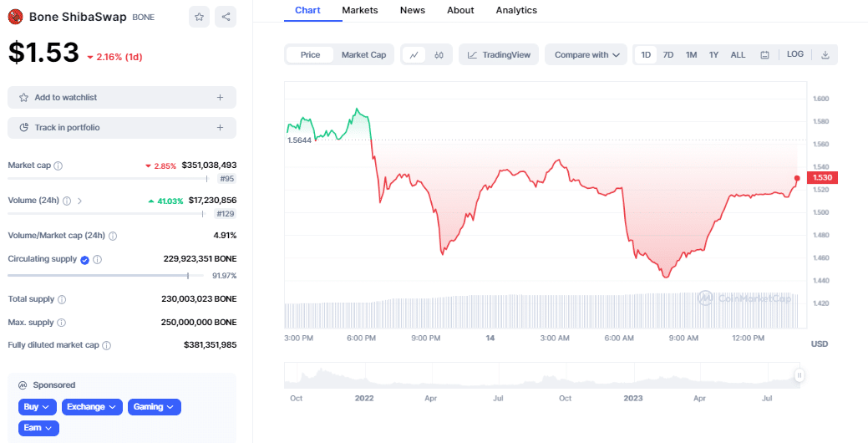Expand the Exchange dropdown
The width and height of the screenshot is (868, 443).
pyautogui.click(x=92, y=407)
